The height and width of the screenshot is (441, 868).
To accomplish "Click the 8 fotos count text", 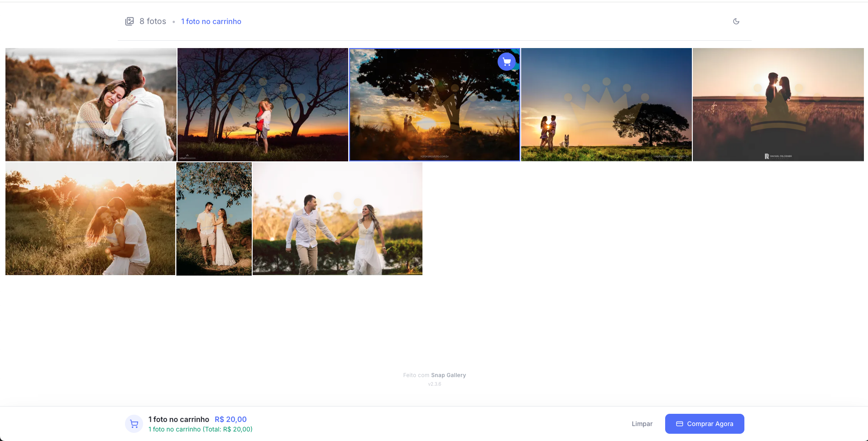I will [153, 21].
